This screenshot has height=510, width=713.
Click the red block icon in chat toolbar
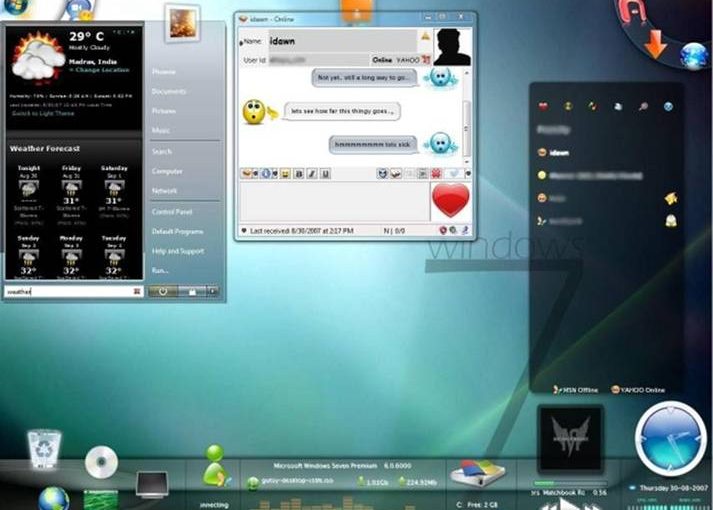pyautogui.click(x=436, y=173)
